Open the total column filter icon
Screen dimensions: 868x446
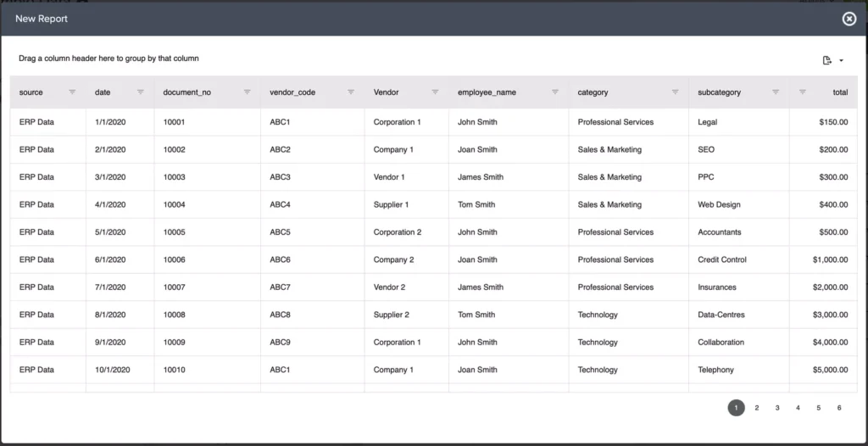click(803, 92)
